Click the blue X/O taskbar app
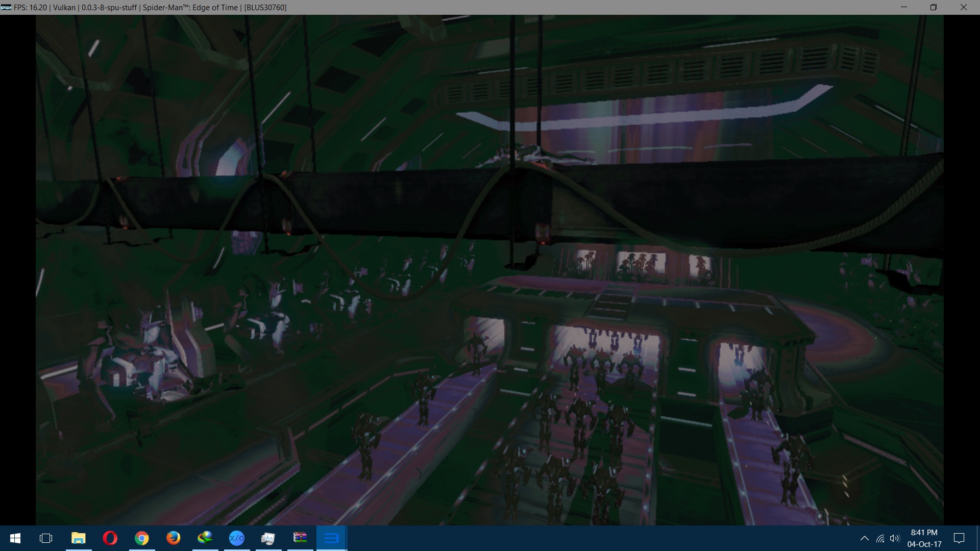 (236, 538)
